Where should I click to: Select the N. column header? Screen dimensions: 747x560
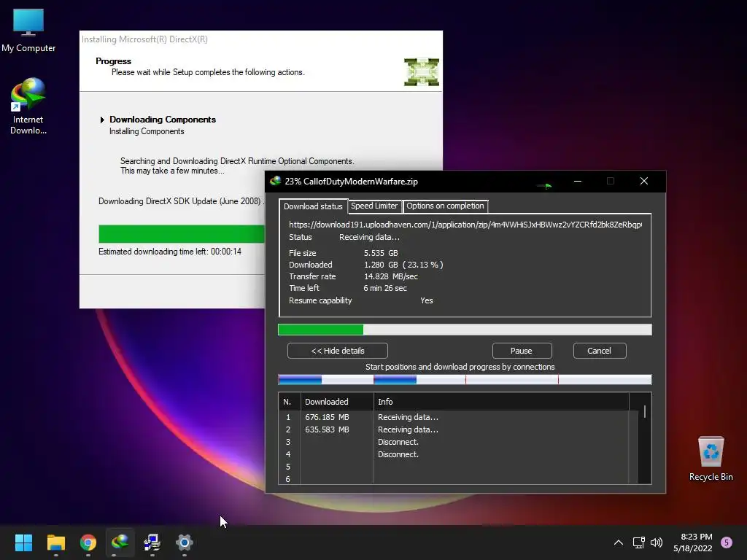[289, 402]
